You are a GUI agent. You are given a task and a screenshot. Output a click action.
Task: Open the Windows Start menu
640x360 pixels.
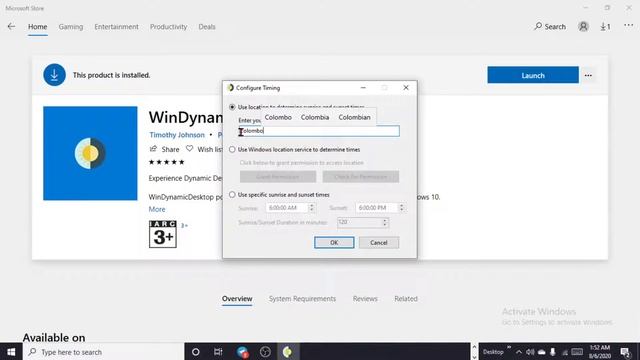pyautogui.click(x=11, y=352)
